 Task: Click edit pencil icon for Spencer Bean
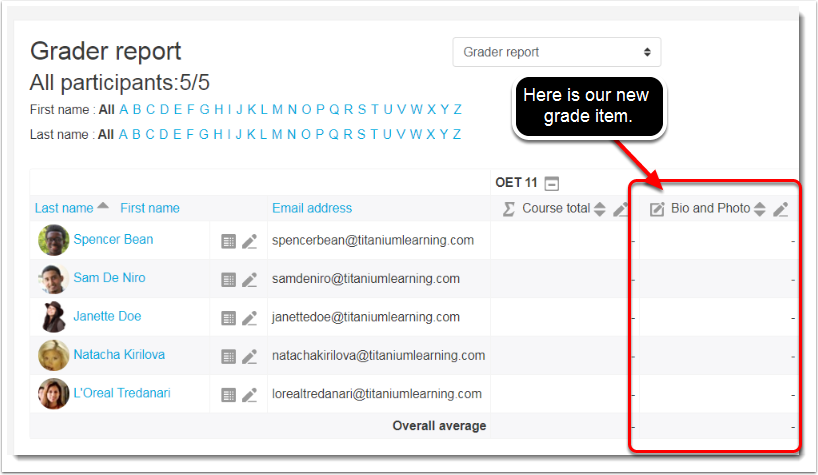tap(249, 241)
